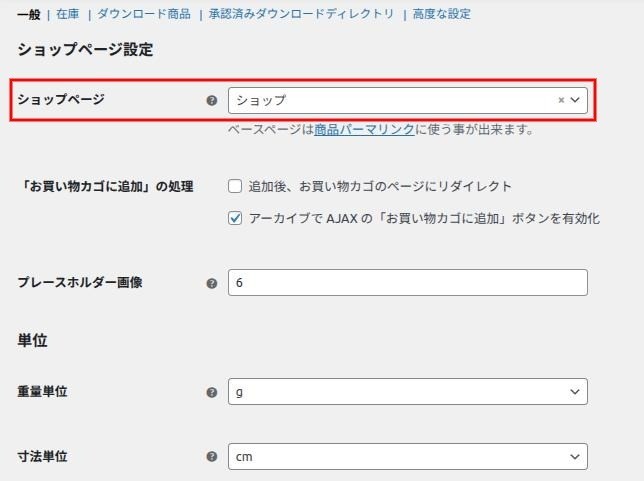644x481 pixels.
Task: Clear the ショップ selection with the × icon
Action: coord(561,100)
